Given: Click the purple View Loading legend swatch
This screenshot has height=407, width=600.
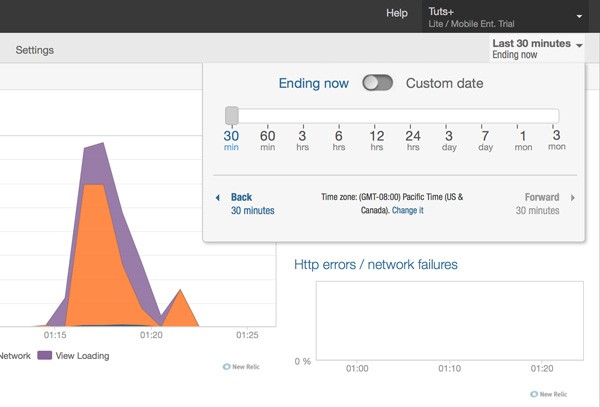Looking at the screenshot, I should [x=44, y=355].
